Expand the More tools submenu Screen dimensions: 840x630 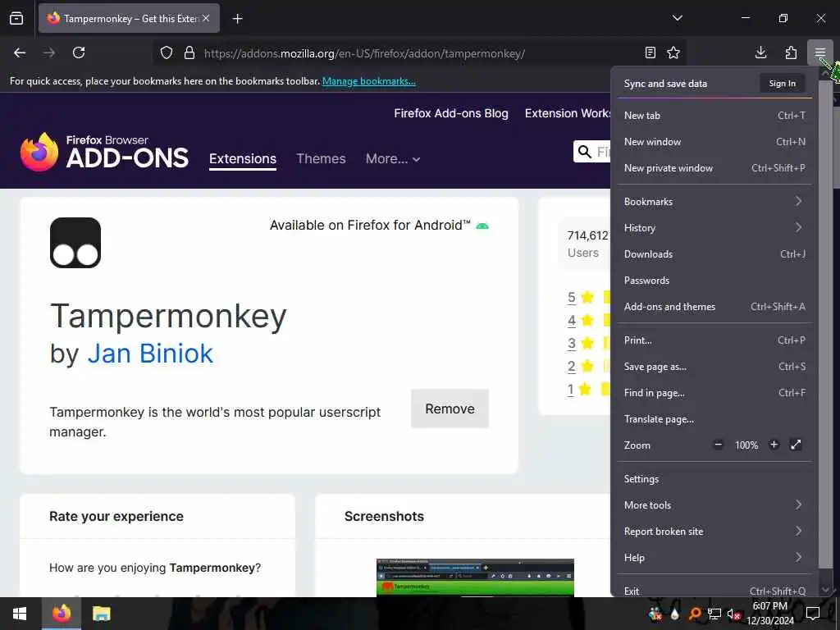(x=714, y=505)
